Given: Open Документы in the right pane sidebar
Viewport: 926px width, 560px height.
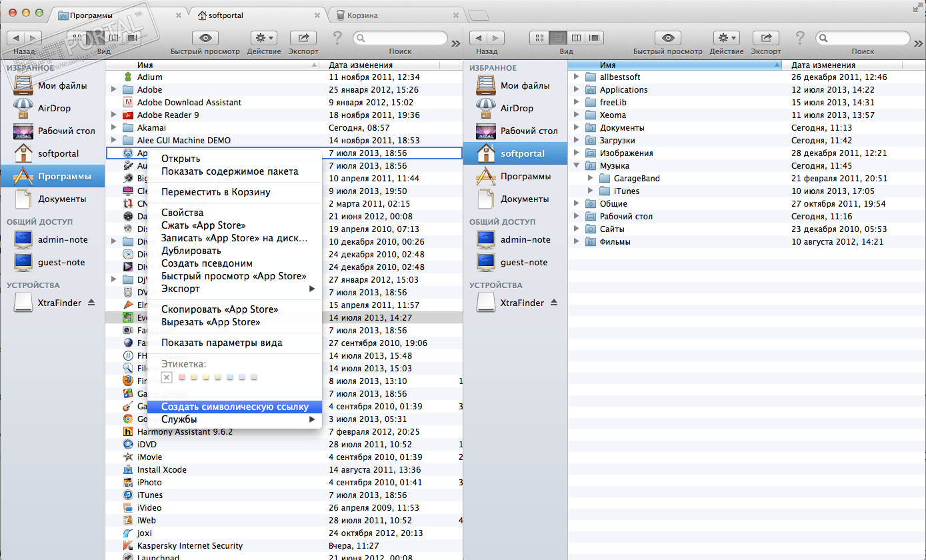Looking at the screenshot, I should [x=515, y=199].
